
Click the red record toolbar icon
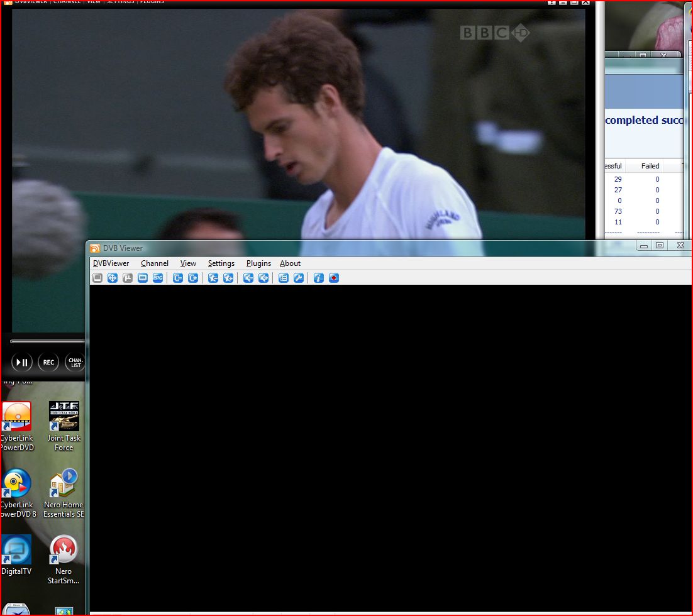coord(334,278)
